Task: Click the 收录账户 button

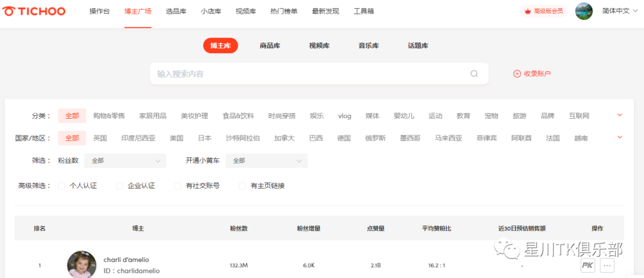Action: (x=532, y=74)
